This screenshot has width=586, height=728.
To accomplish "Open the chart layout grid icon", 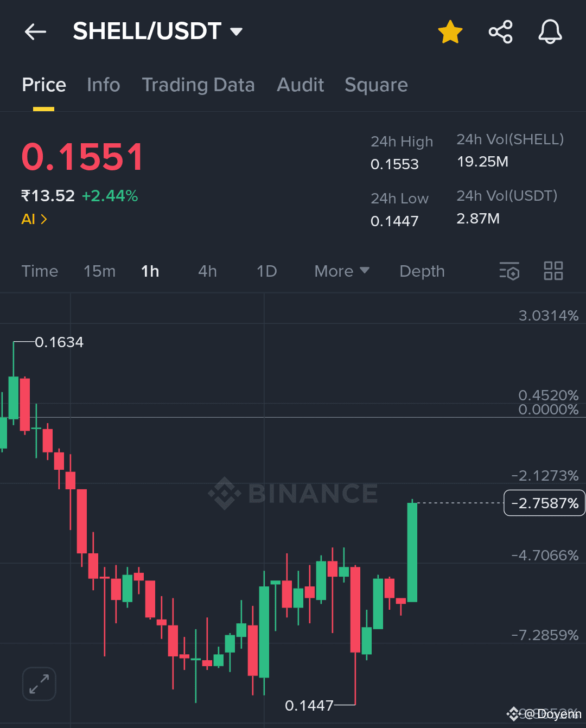I will pos(553,271).
